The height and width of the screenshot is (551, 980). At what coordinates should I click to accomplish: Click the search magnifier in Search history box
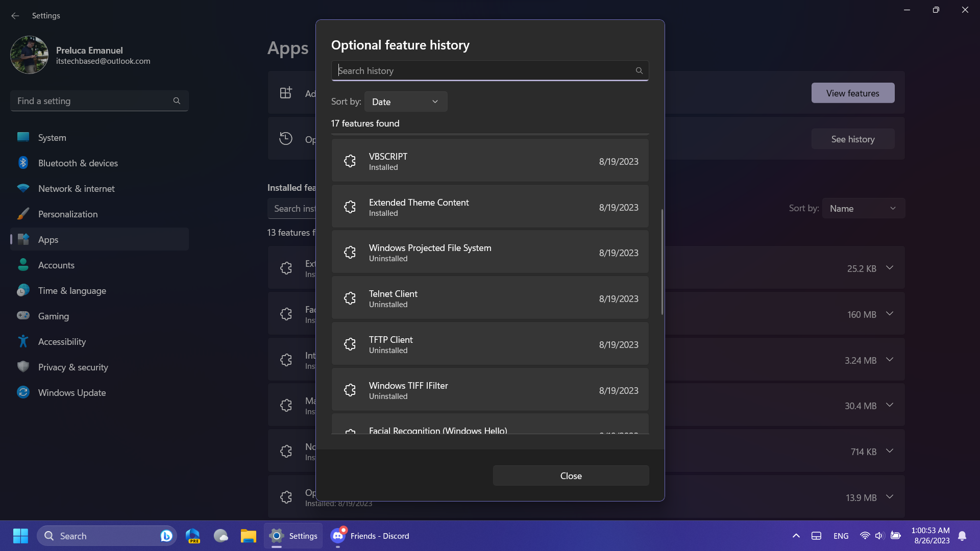[x=639, y=71]
